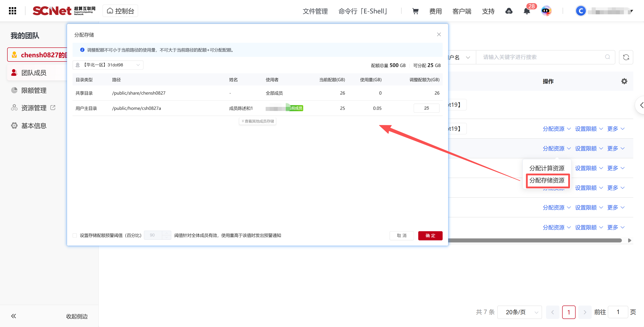644x327 pixels.
Task: Increment the threshold percentage stepper
Action: 167,233
